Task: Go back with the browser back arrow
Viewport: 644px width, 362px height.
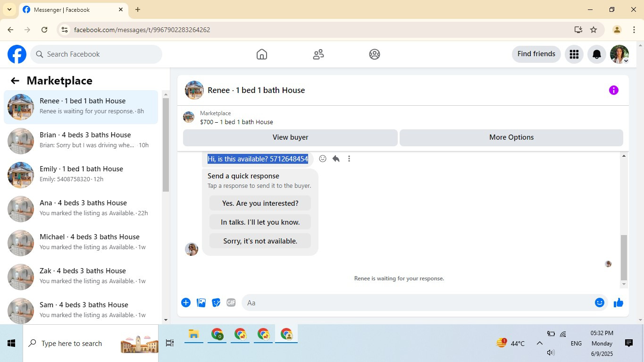Action: [10, 30]
